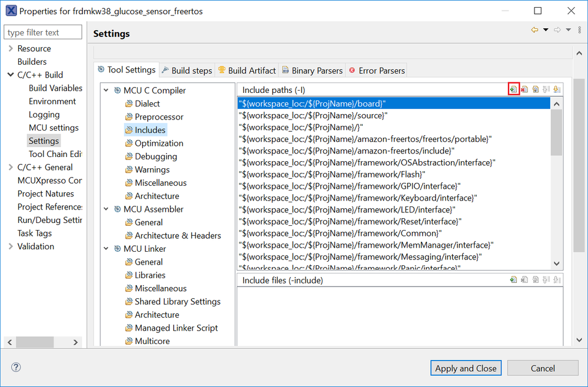This screenshot has height=387, width=588.
Task: Open the back history dropdown arrow
Action: (x=546, y=30)
